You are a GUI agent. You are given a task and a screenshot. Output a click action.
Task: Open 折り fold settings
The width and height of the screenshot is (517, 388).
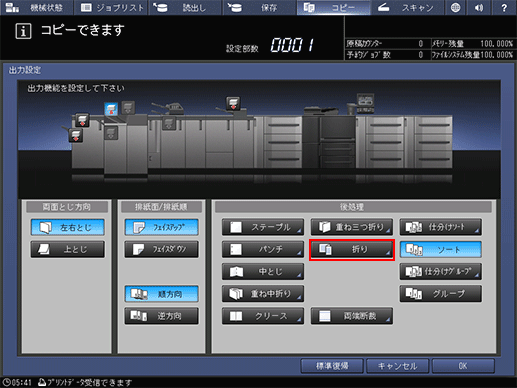coord(352,249)
